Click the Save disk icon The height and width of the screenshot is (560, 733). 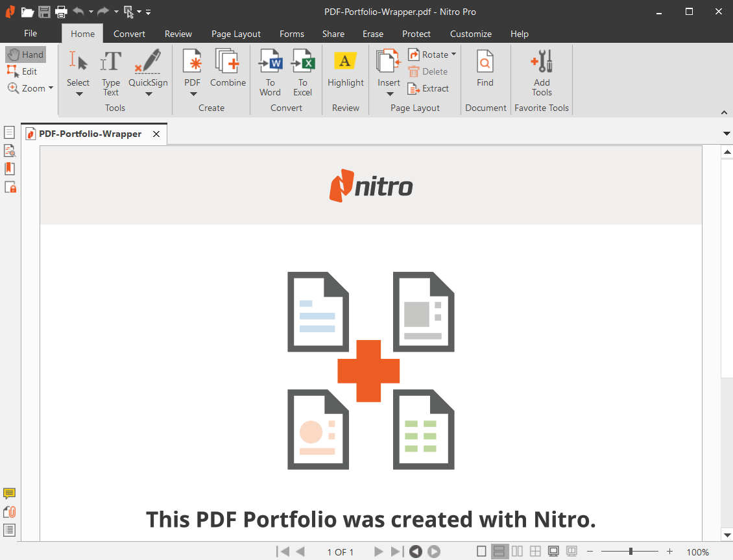point(44,12)
